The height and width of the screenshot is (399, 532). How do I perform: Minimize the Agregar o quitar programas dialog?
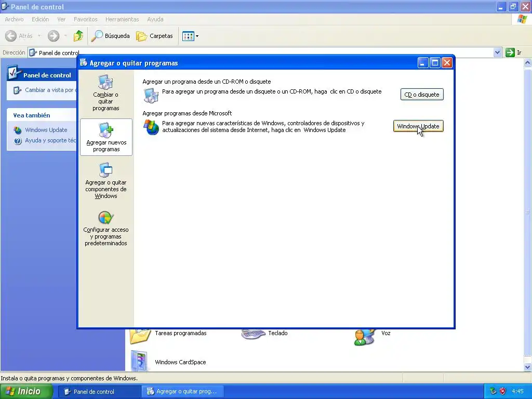tap(423, 63)
